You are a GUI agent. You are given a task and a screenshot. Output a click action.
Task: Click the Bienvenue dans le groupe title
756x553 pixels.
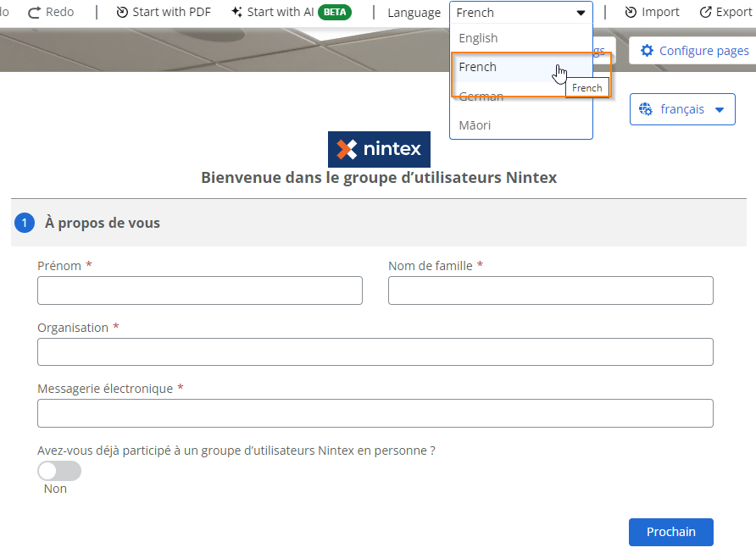[379, 178]
